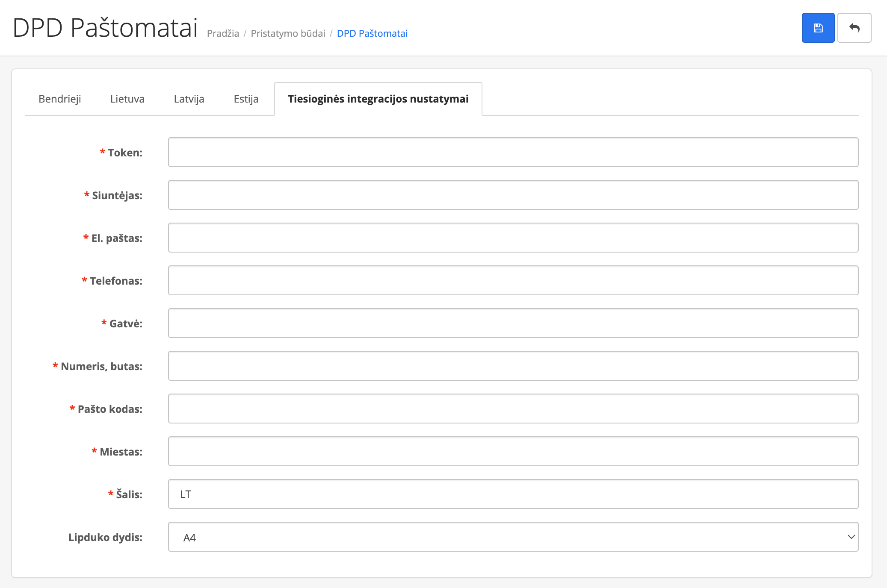Click DPD Paštomatai breadcrumb link
Viewport: 887px width, 588px height.
point(372,33)
